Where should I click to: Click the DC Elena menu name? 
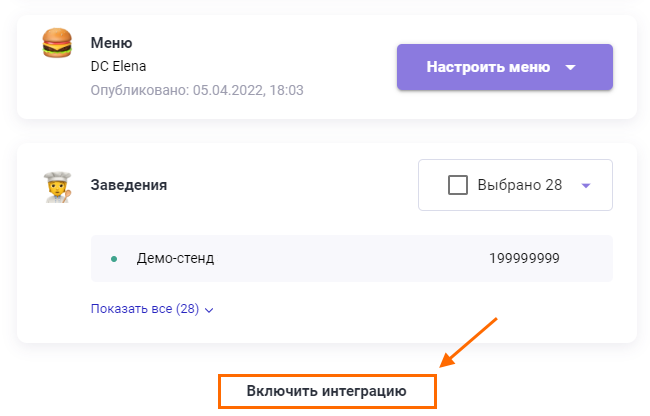[118, 67]
